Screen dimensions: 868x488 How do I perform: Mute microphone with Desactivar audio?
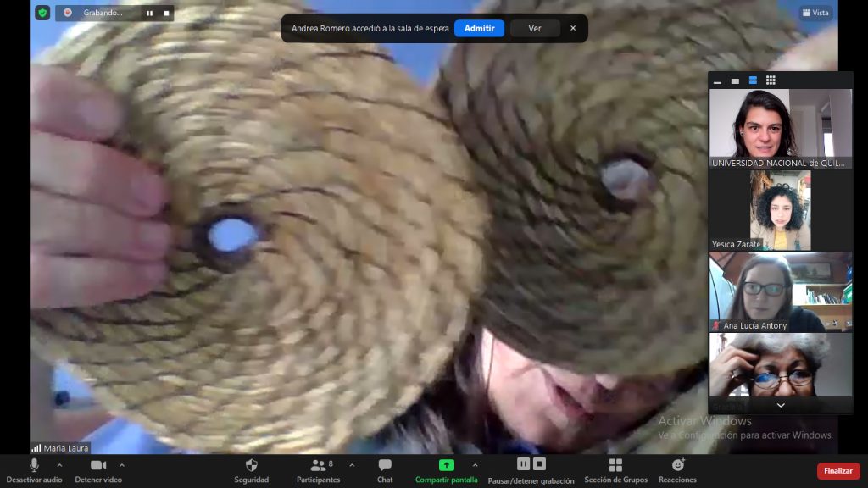tap(34, 470)
